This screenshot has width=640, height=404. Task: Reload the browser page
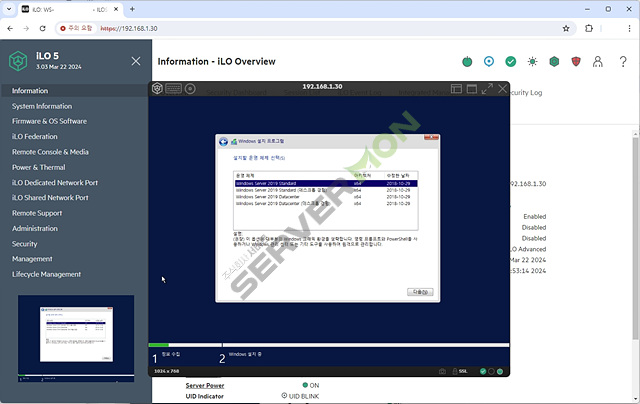(x=42, y=28)
